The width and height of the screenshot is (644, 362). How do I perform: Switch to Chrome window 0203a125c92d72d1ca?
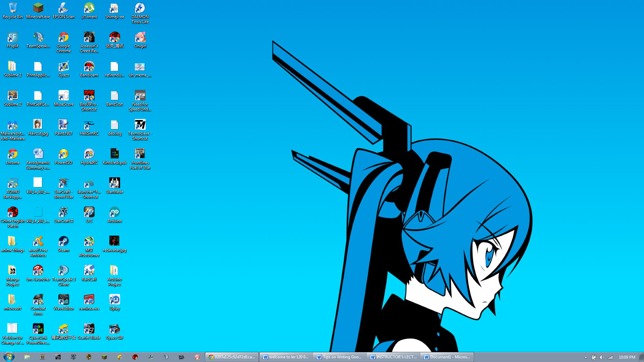(232, 357)
